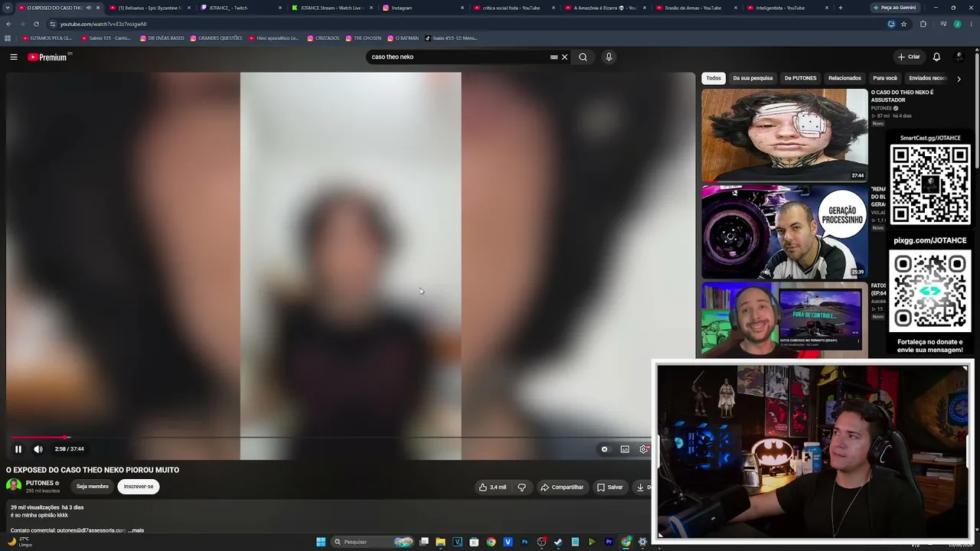This screenshot has height=551, width=980.
Task: Join channel via Seja membro
Action: click(x=93, y=487)
